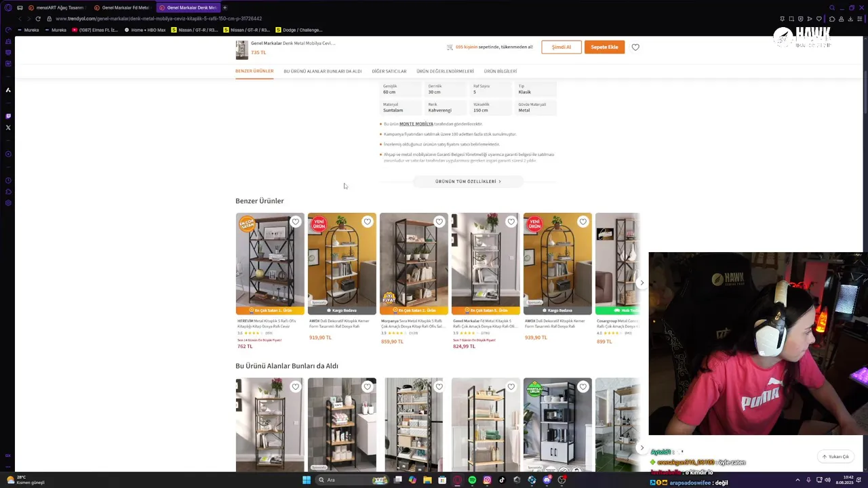868x488 pixels.
Task: Click the Şimdi Al button
Action: pyautogui.click(x=561, y=47)
